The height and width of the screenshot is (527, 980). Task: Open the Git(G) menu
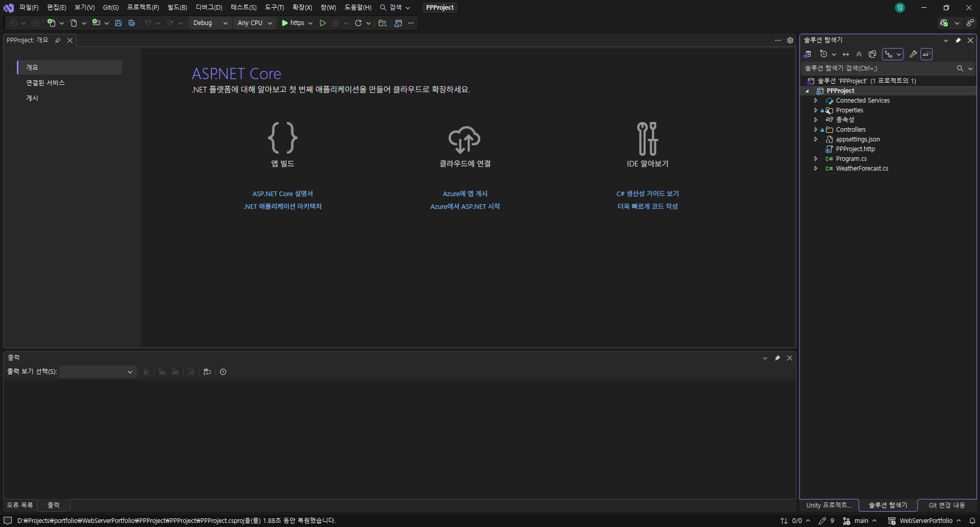coord(111,8)
